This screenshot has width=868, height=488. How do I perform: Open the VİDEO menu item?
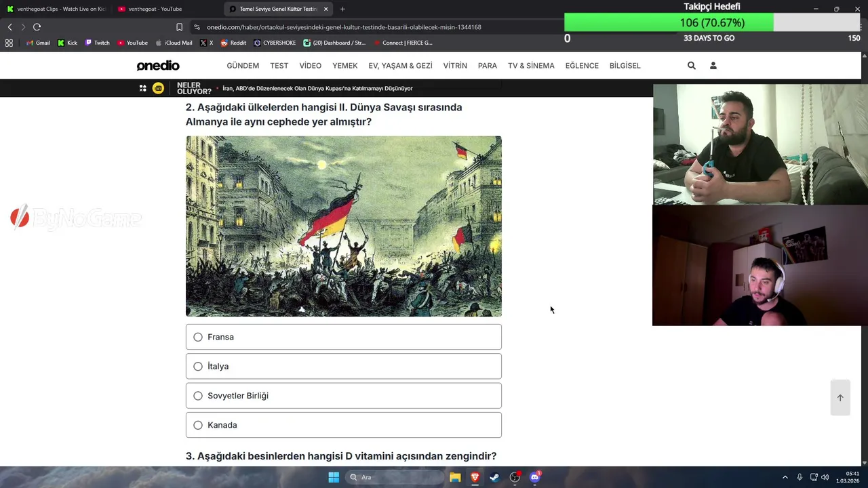click(311, 66)
